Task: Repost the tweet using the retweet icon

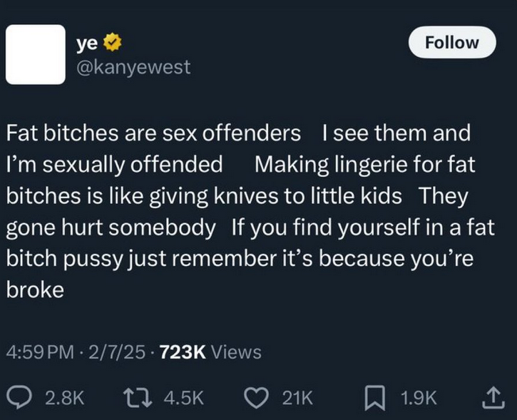Action: (x=137, y=398)
